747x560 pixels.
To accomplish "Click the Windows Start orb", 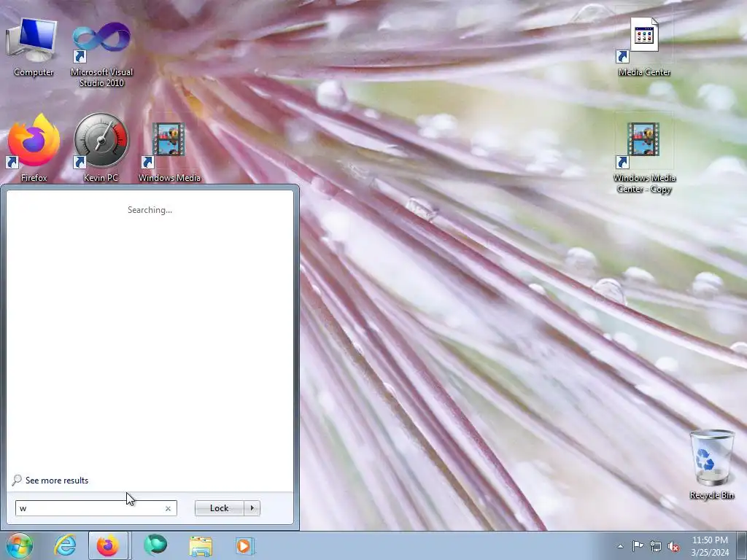I will (20, 545).
